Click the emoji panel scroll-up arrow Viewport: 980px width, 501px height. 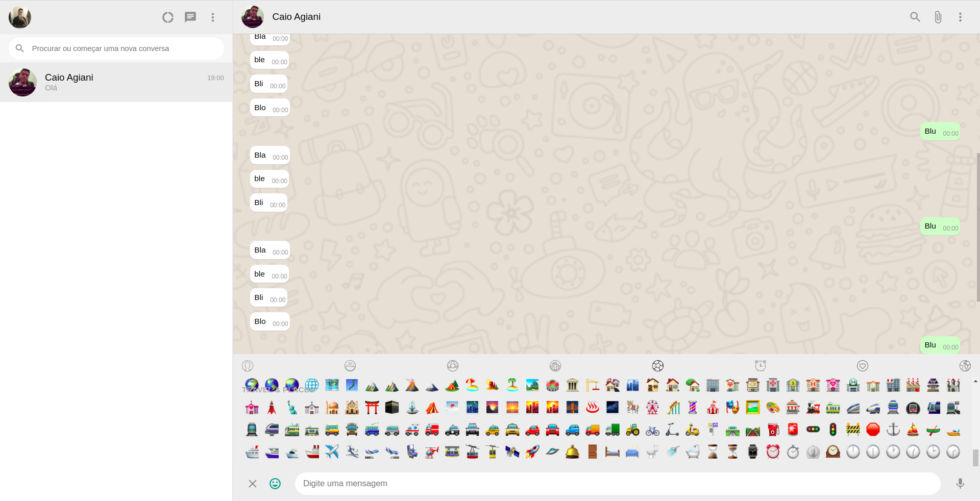[975, 381]
